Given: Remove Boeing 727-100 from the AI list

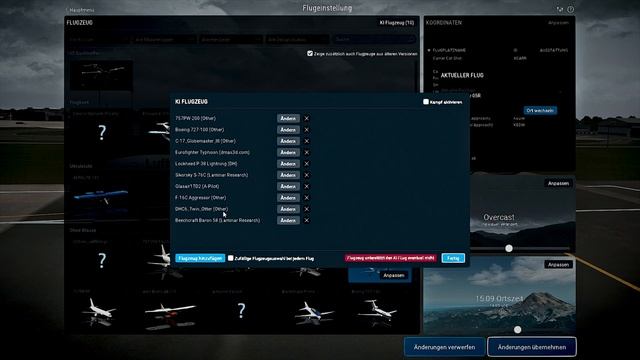Looking at the screenshot, I should 307,130.
